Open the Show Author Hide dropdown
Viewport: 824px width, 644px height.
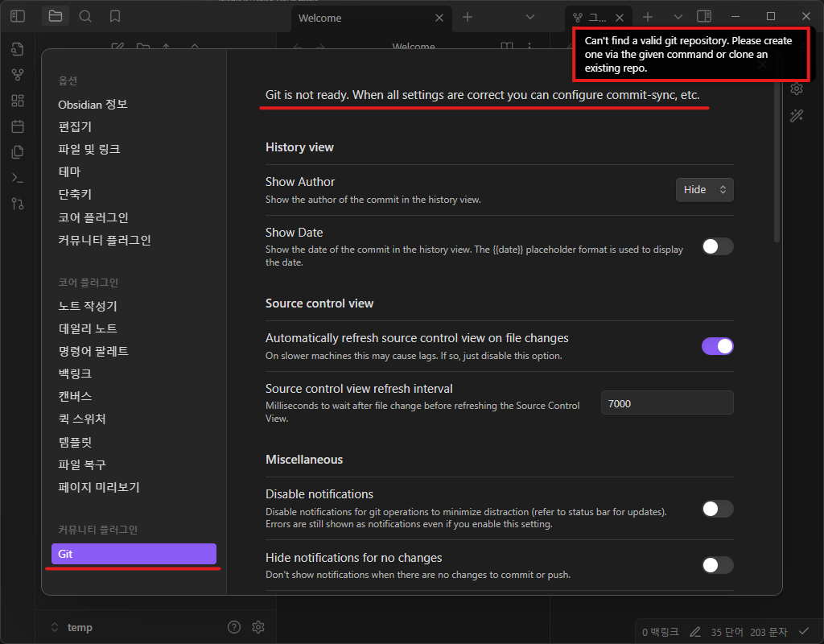click(704, 190)
